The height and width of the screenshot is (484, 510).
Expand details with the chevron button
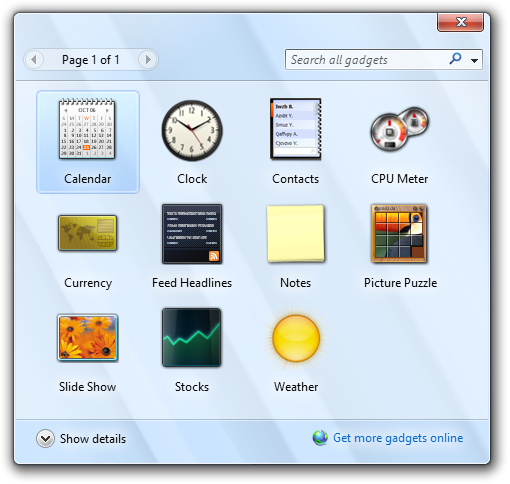[45, 438]
